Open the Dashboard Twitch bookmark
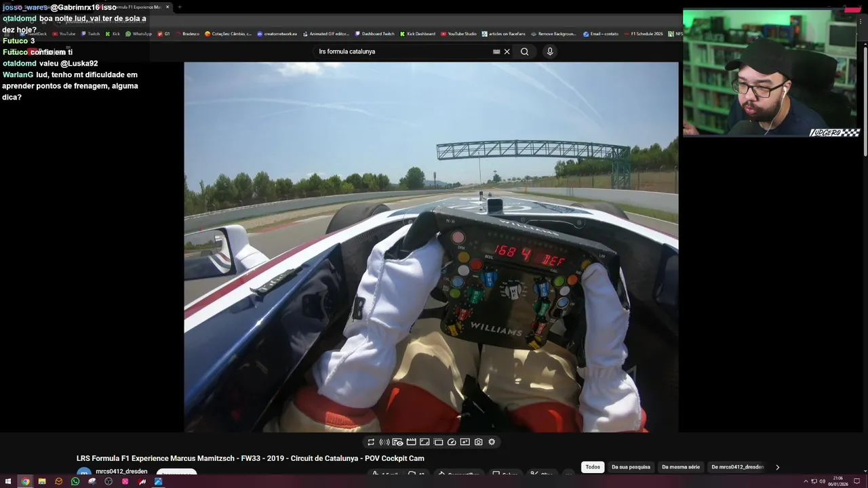868x488 pixels. click(x=374, y=34)
